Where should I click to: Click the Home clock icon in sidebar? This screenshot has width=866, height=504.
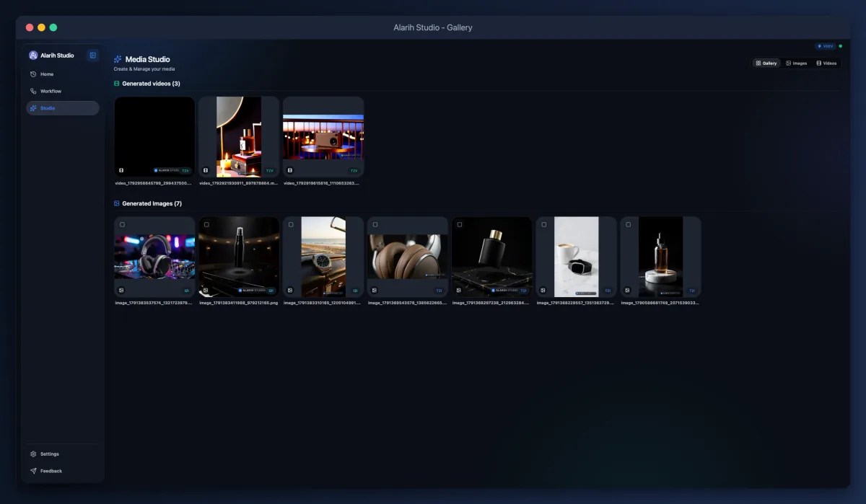click(33, 74)
